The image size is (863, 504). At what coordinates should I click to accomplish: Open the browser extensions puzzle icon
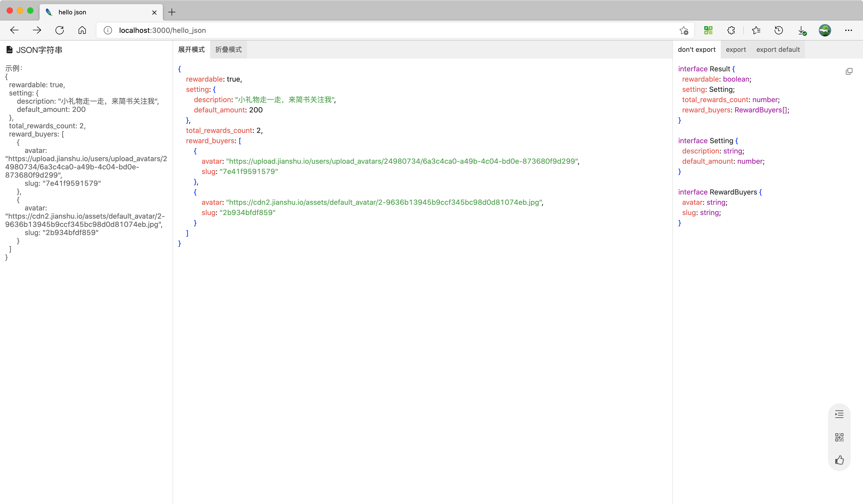731,30
